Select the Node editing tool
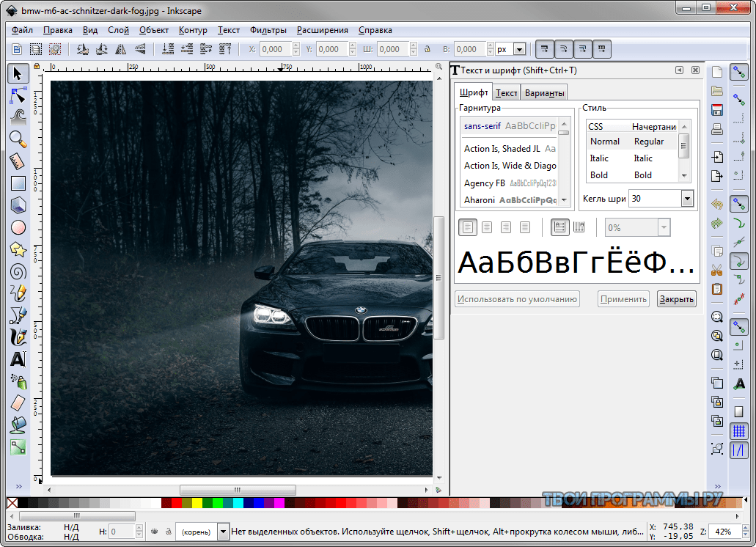756x547 pixels. [18, 96]
